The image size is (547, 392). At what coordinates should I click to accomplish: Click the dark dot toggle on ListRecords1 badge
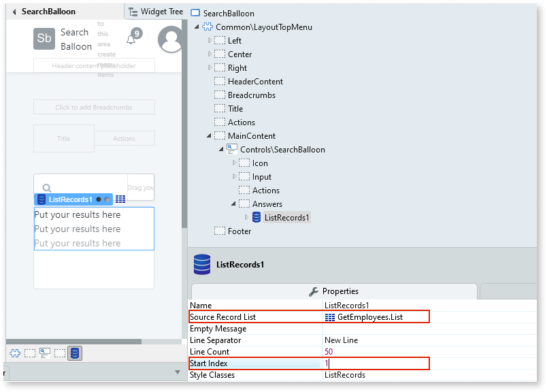click(x=98, y=199)
